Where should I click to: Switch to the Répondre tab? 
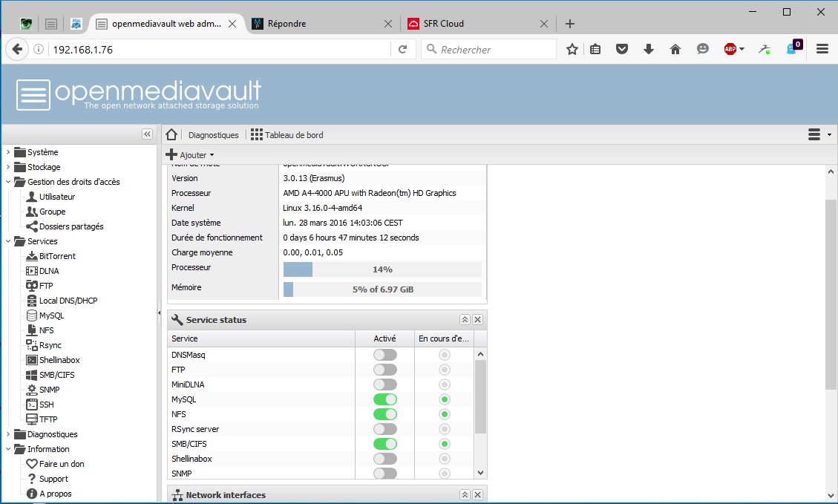pyautogui.click(x=322, y=24)
